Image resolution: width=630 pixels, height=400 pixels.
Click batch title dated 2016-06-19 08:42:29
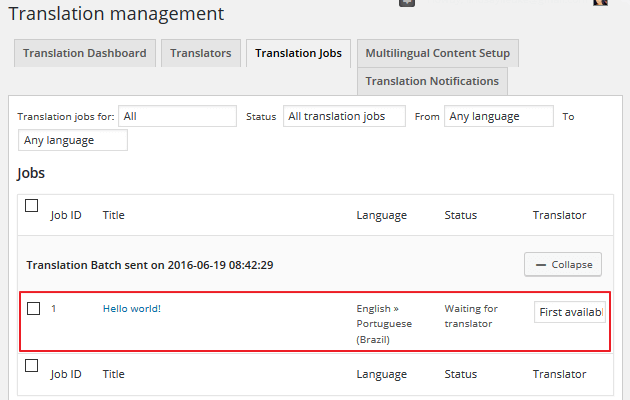point(150,265)
